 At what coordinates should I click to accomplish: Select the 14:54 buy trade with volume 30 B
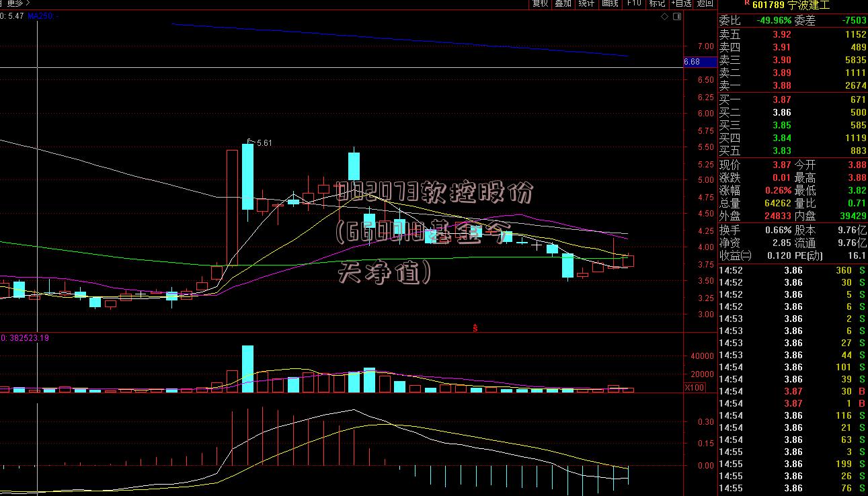tap(793, 391)
